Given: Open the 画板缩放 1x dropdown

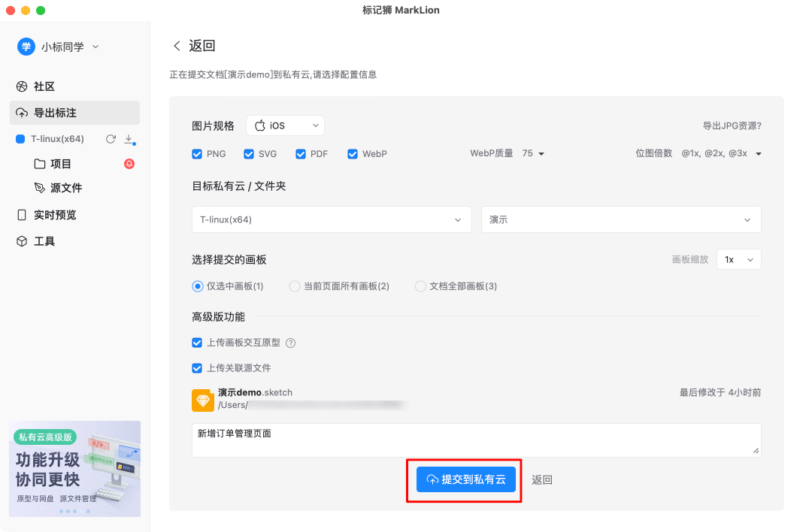Looking at the screenshot, I should 738,259.
